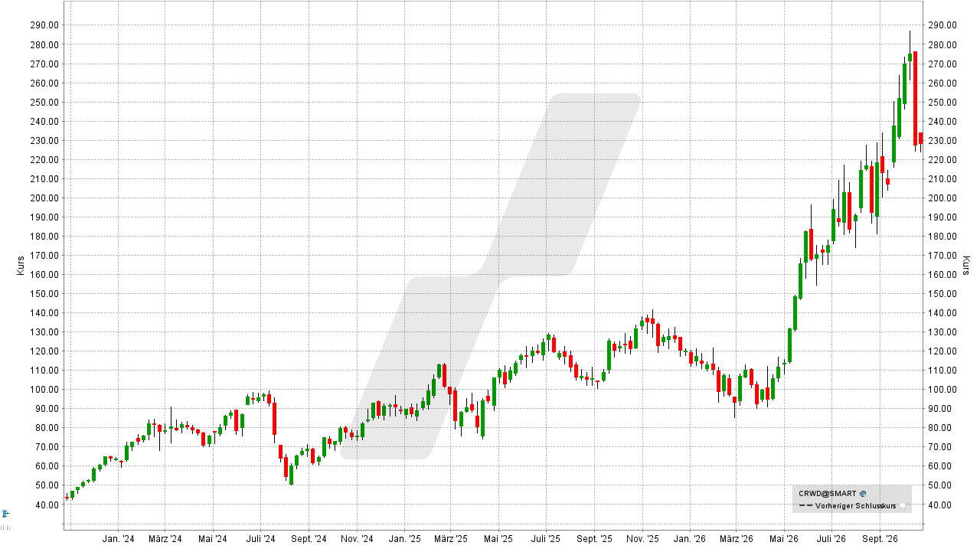
Task: Click the 'Nov. '24' date label
Action: pyautogui.click(x=356, y=539)
